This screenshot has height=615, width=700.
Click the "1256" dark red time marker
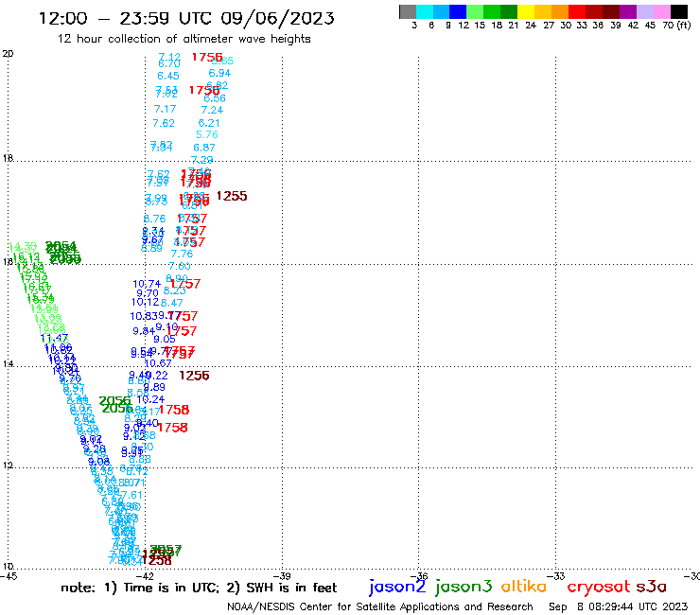(x=194, y=376)
